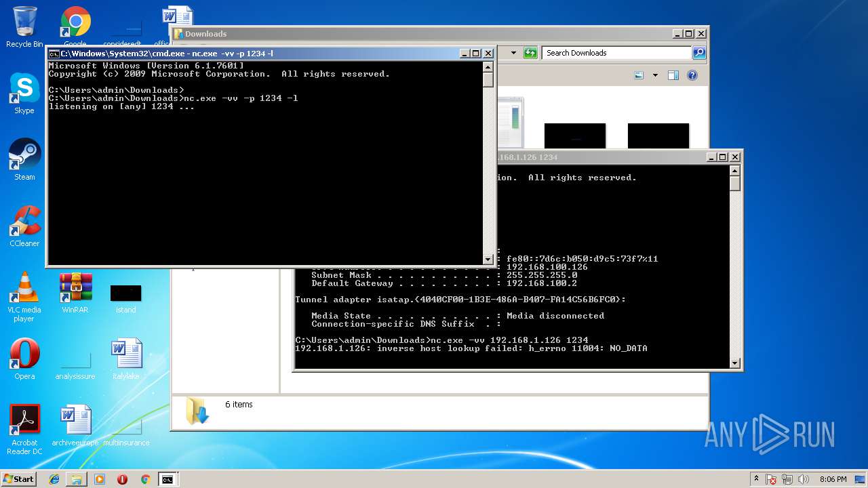Click the Default Gateway line in cmd

coord(444,283)
